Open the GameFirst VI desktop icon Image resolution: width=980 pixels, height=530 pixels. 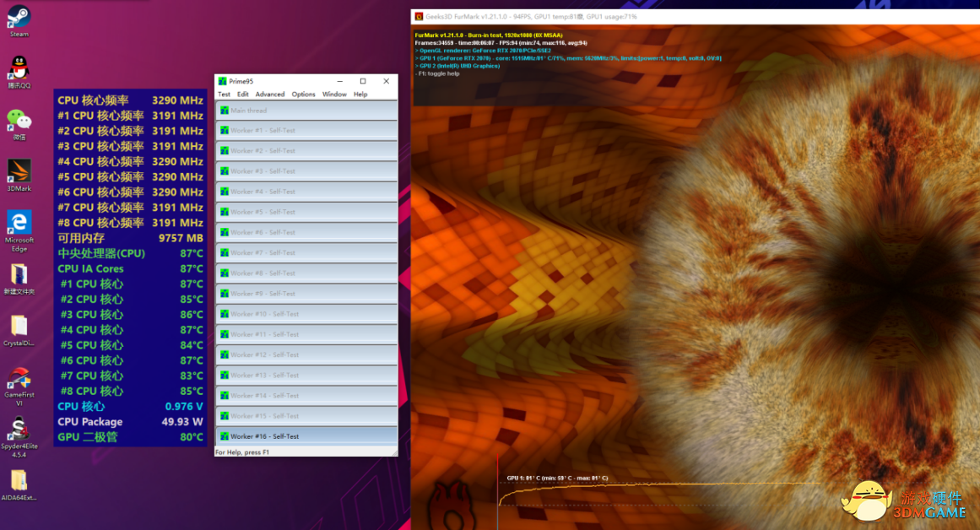(x=19, y=387)
